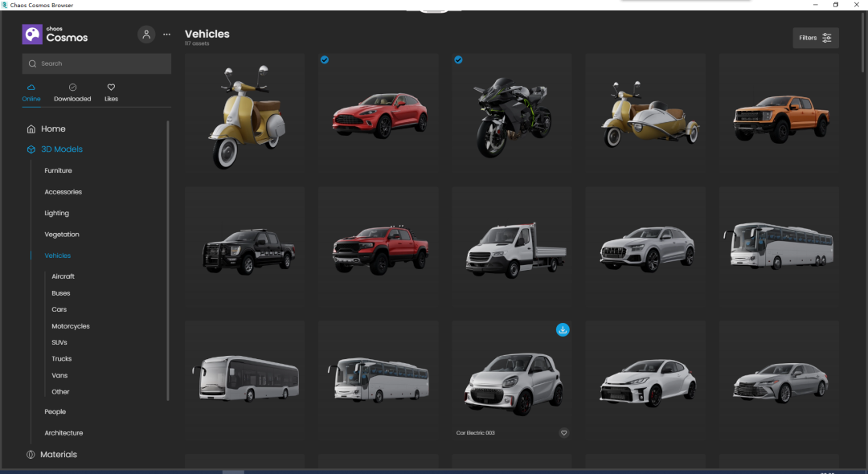Open the Filters panel
The width and height of the screenshot is (868, 474).
point(815,38)
